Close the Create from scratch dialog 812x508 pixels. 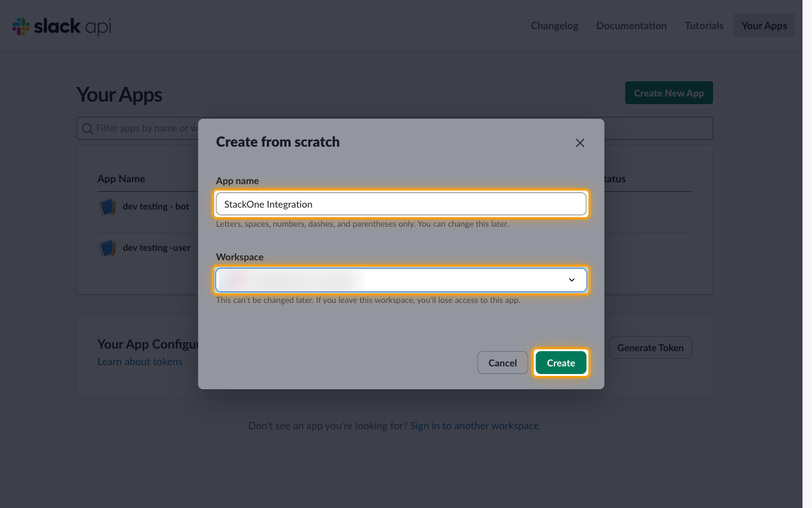coord(580,143)
